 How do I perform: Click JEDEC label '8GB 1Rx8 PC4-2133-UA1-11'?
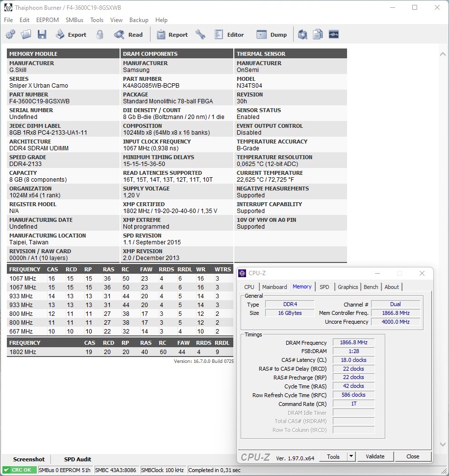(48, 133)
